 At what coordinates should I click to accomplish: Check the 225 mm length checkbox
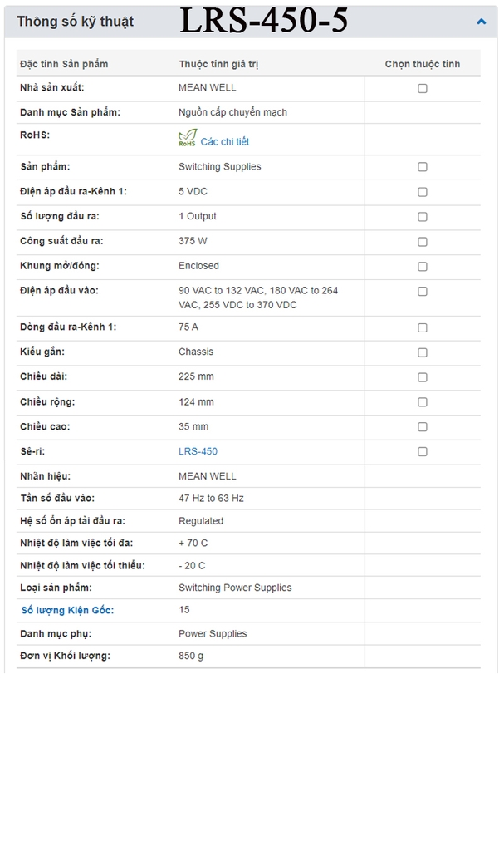click(x=423, y=377)
